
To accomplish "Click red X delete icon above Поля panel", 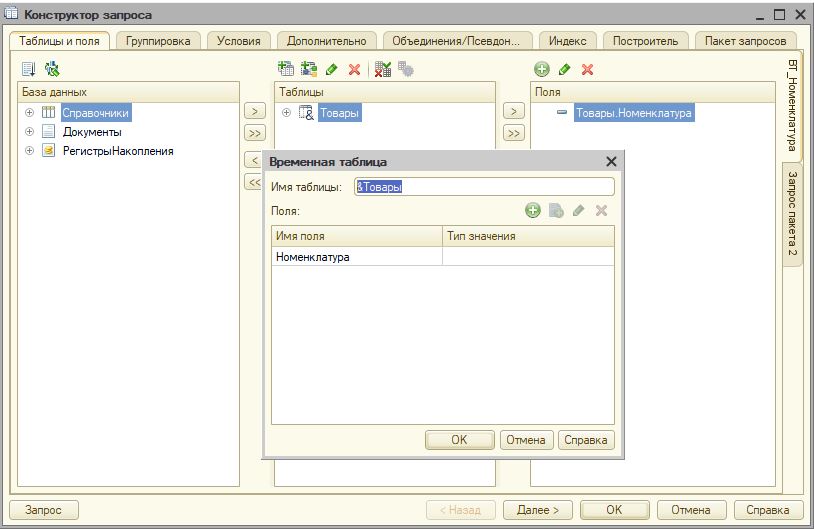I will [x=588, y=69].
